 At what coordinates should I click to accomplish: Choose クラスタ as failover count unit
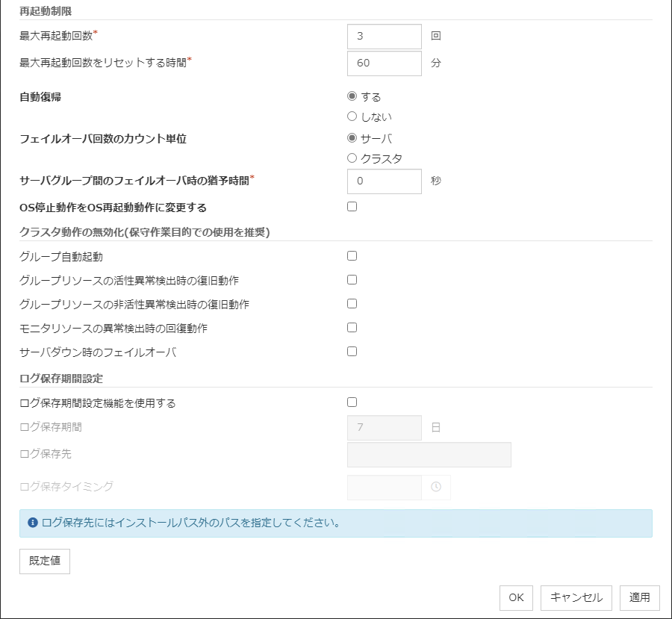click(x=352, y=158)
